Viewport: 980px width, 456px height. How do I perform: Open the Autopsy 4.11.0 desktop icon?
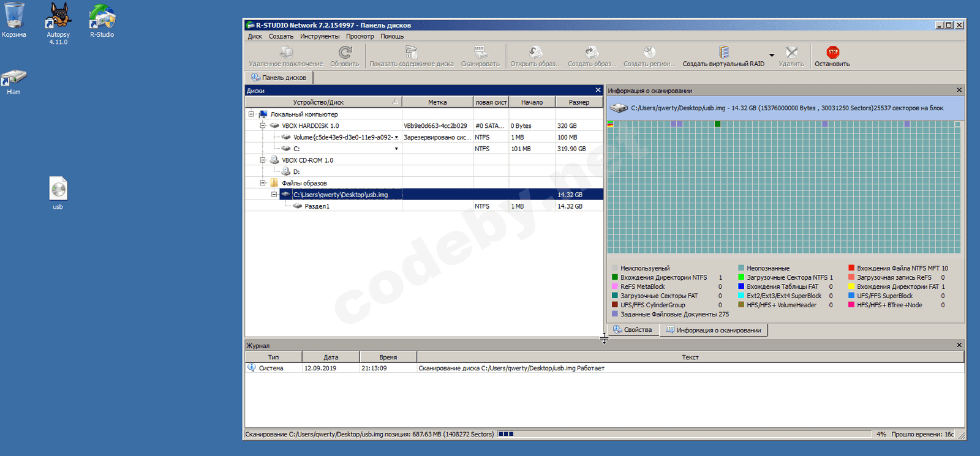(x=58, y=17)
